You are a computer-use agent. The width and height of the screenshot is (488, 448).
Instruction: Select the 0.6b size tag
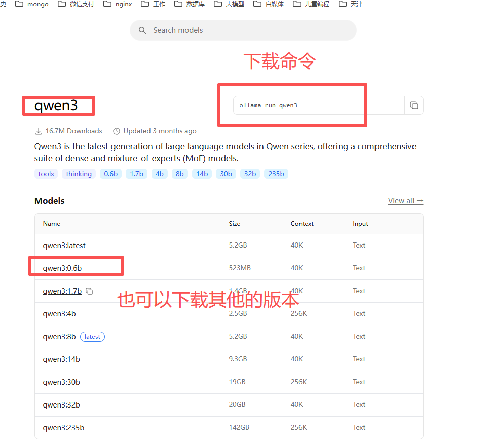pos(111,174)
